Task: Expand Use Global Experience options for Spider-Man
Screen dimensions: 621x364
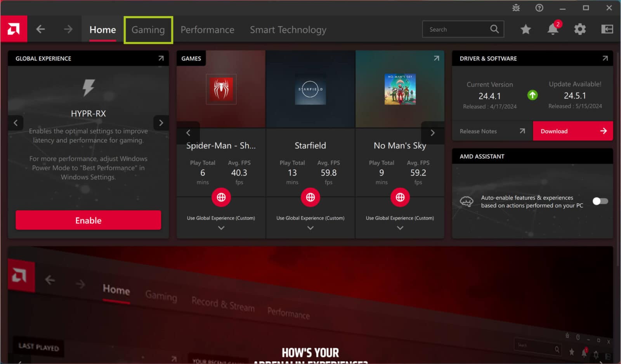Action: click(x=221, y=228)
